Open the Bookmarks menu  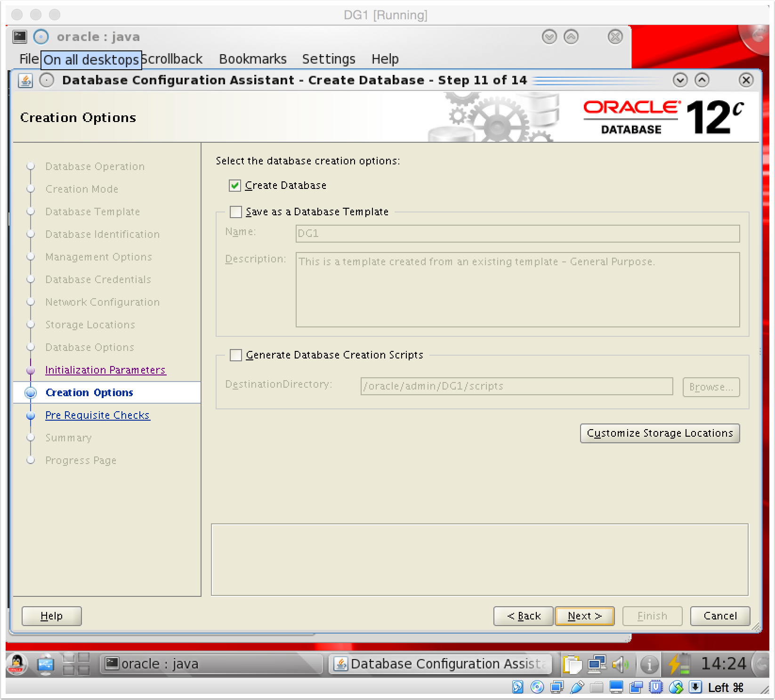pos(253,59)
